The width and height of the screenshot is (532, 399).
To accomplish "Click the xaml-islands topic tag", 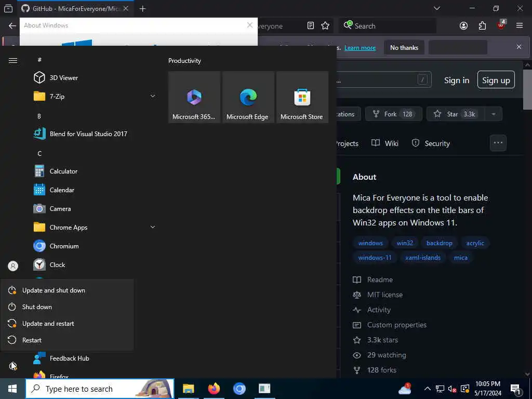I will tap(423, 258).
